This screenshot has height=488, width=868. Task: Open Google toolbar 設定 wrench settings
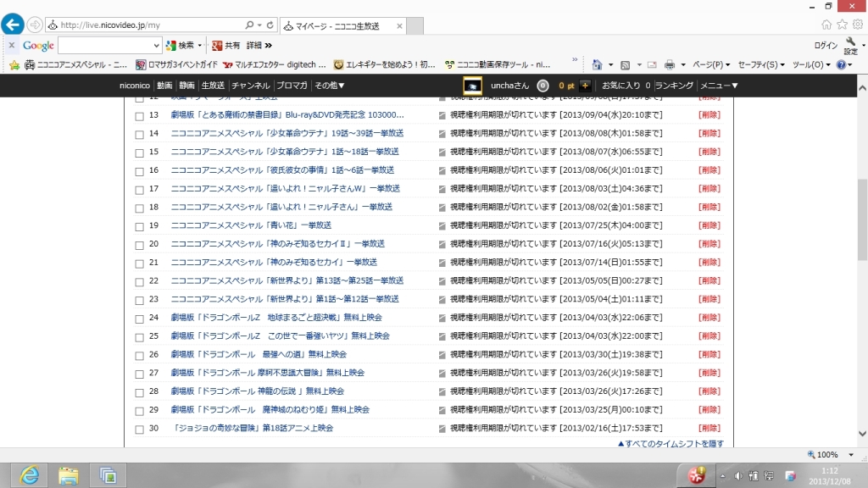click(x=850, y=46)
